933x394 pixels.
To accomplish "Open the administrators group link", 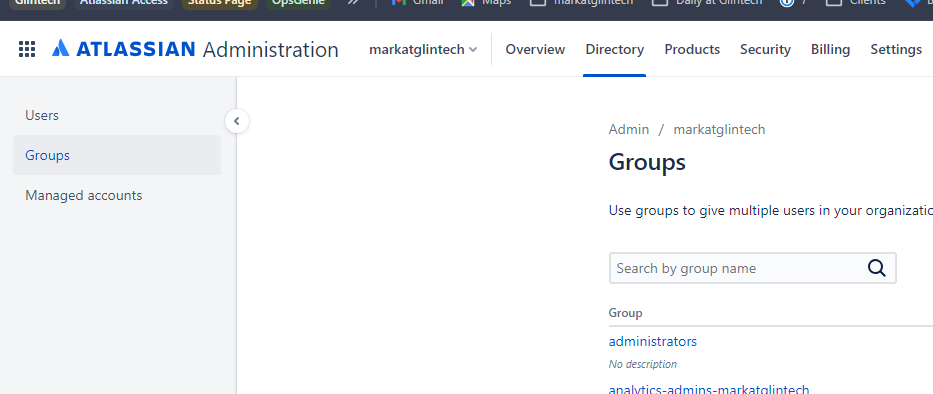I will point(653,342).
